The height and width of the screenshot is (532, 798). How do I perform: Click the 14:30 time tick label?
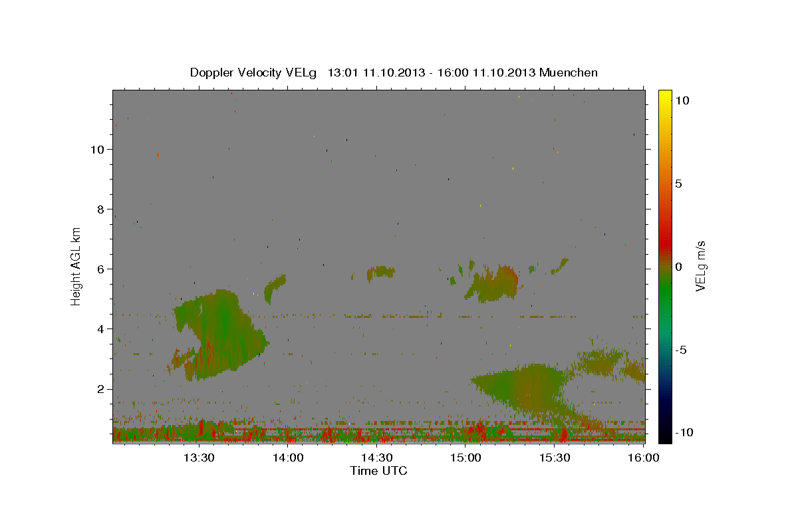pos(377,458)
